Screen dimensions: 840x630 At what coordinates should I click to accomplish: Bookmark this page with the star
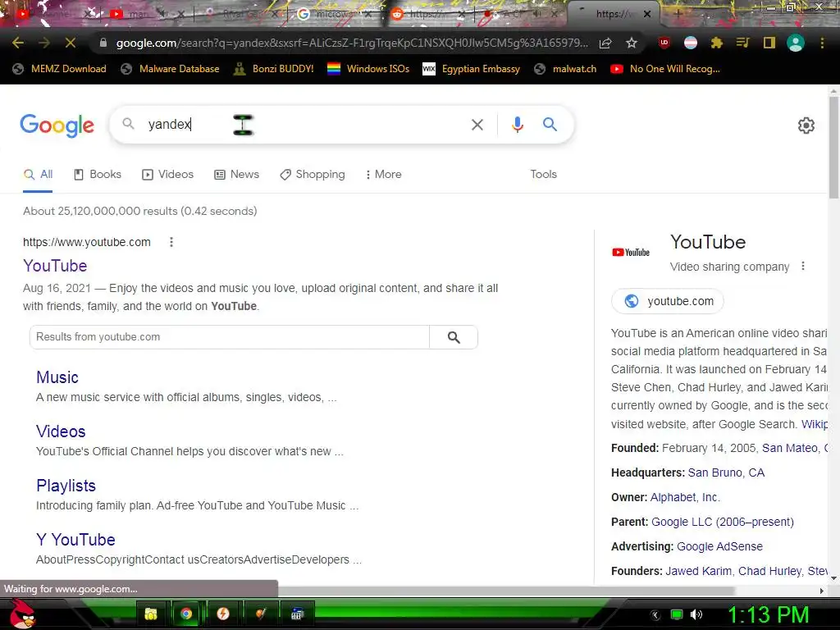pos(632,43)
